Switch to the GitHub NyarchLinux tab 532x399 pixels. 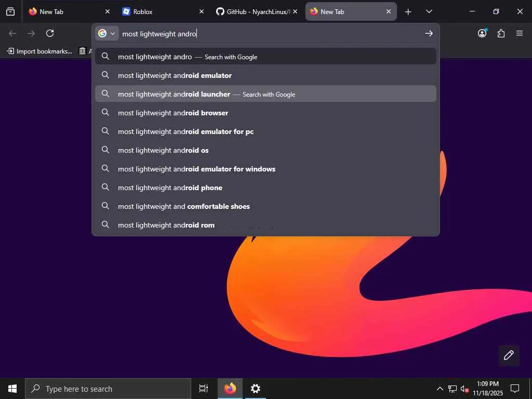pyautogui.click(x=257, y=11)
